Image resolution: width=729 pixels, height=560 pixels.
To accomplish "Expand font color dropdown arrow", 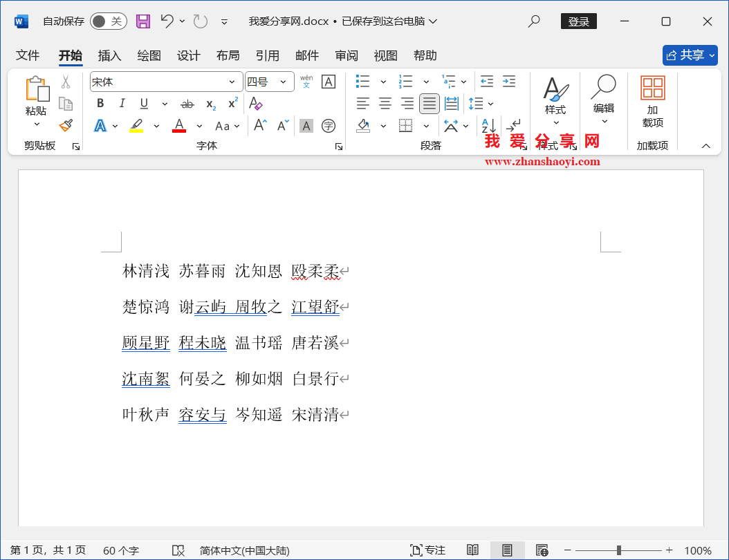I will pos(199,126).
